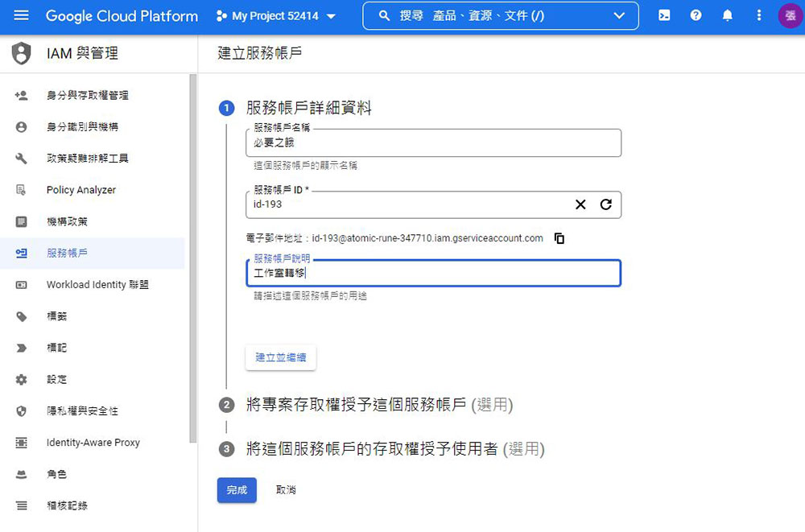The image size is (805, 532).
Task: Click the Google Cloud Platform title
Action: (122, 16)
